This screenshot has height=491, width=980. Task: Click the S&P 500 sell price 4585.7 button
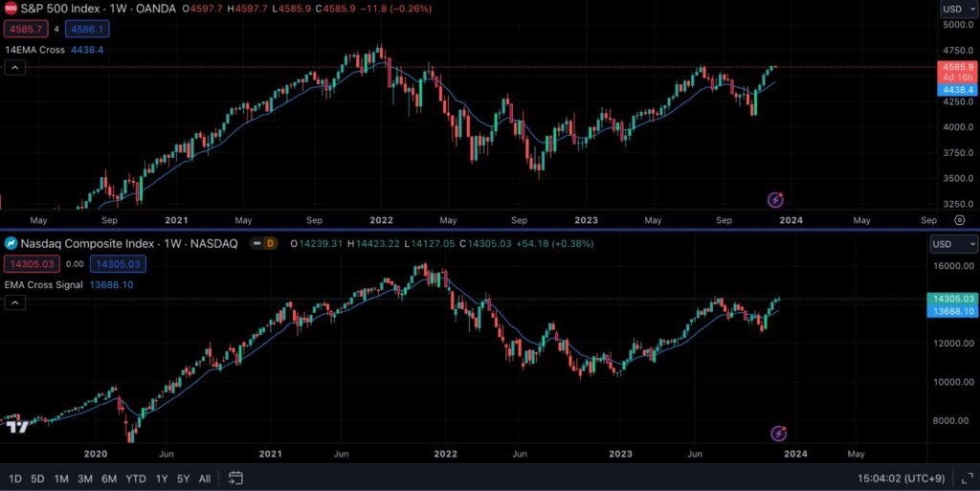point(26,29)
